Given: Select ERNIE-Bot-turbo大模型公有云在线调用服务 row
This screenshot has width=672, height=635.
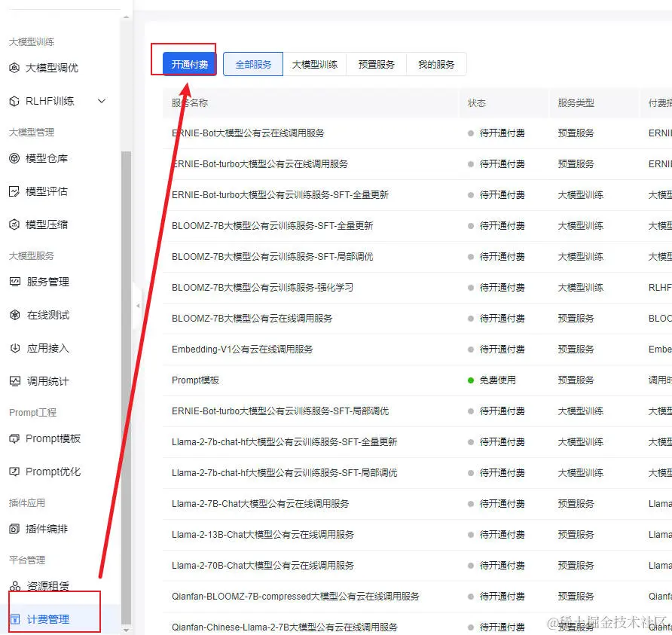Looking at the screenshot, I should pos(260,164).
